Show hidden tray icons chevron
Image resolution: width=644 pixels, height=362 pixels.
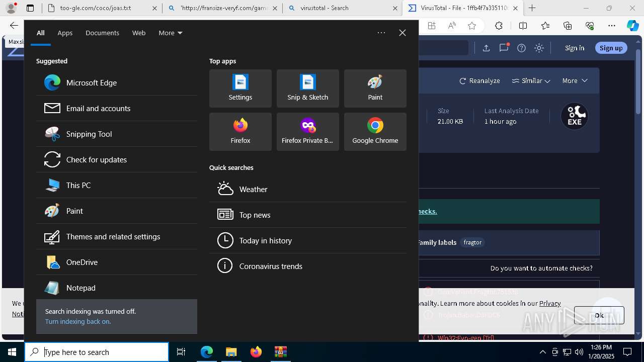pyautogui.click(x=542, y=352)
